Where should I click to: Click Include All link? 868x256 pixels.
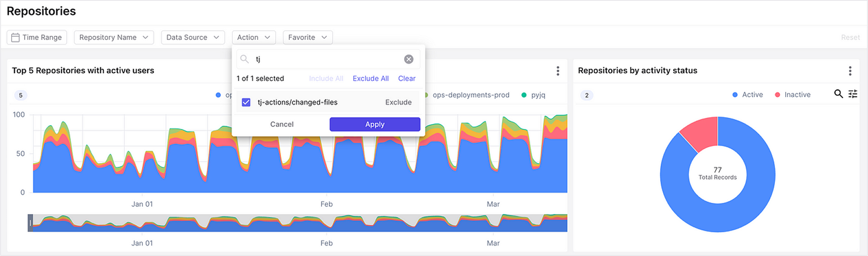[x=326, y=78]
